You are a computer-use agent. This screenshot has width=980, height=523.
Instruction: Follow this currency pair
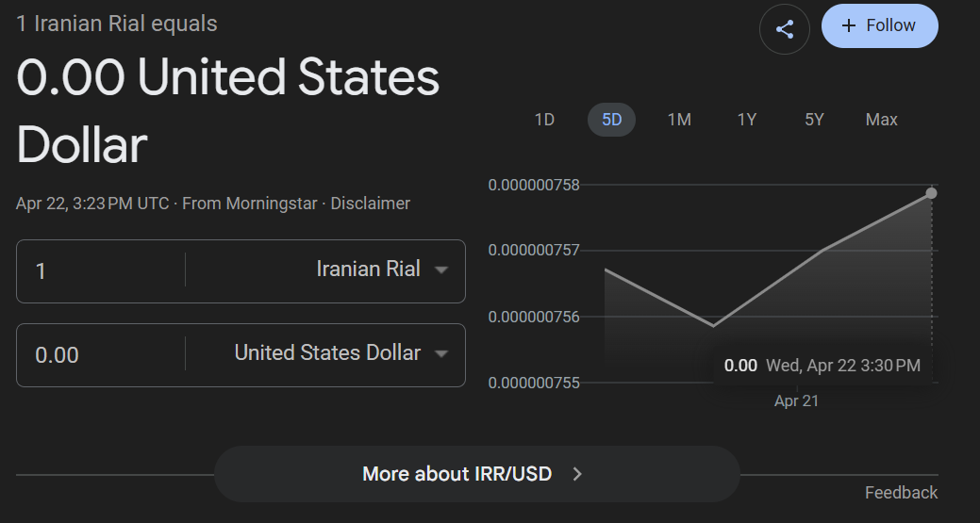(x=879, y=25)
